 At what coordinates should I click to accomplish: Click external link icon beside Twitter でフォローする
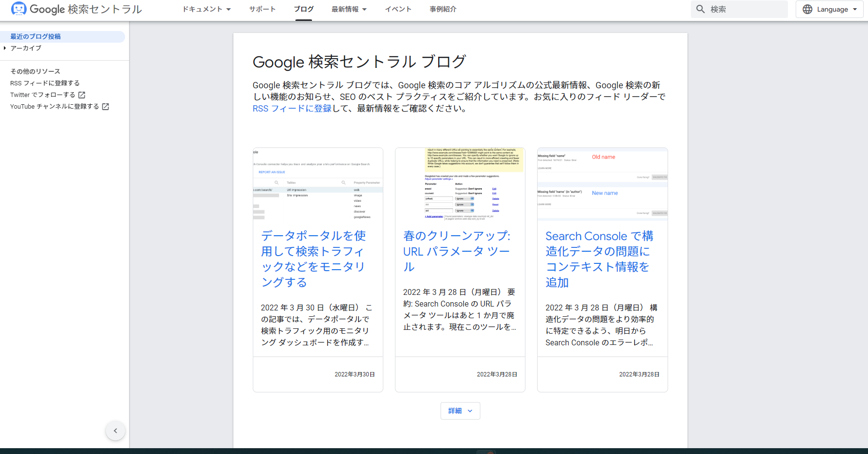(82, 95)
